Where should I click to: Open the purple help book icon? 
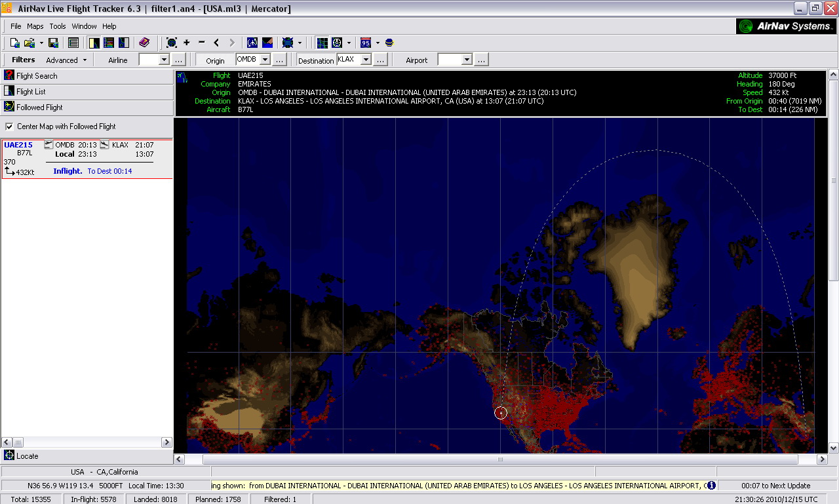(x=144, y=43)
